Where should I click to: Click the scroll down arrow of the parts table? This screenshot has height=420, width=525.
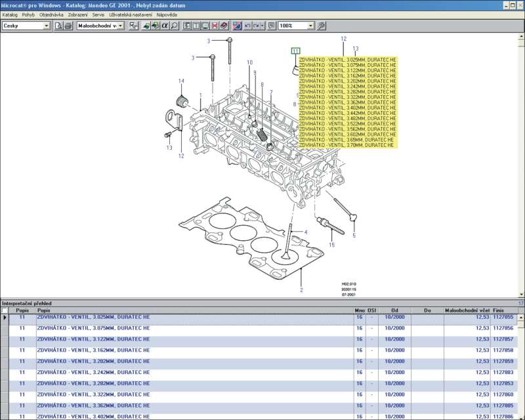tap(521, 416)
